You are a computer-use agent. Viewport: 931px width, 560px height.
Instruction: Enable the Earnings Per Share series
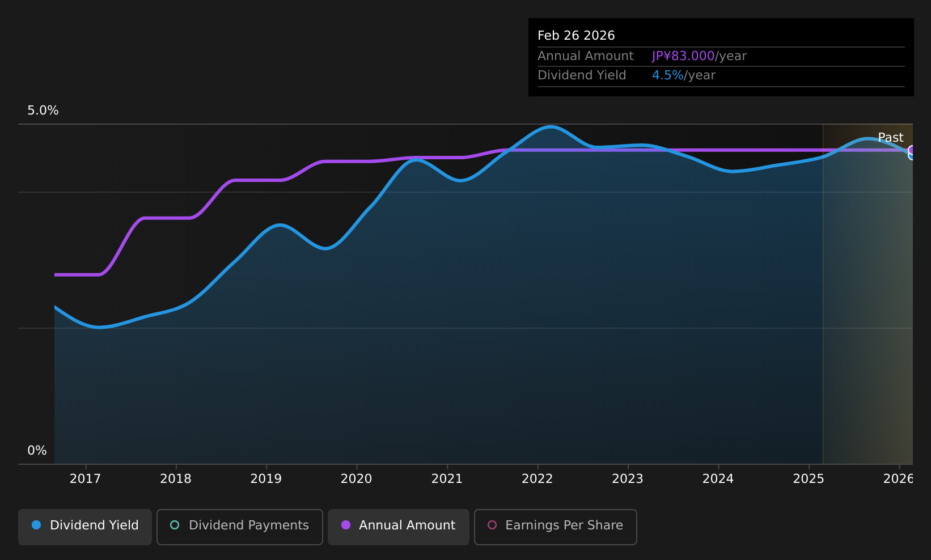(556, 527)
